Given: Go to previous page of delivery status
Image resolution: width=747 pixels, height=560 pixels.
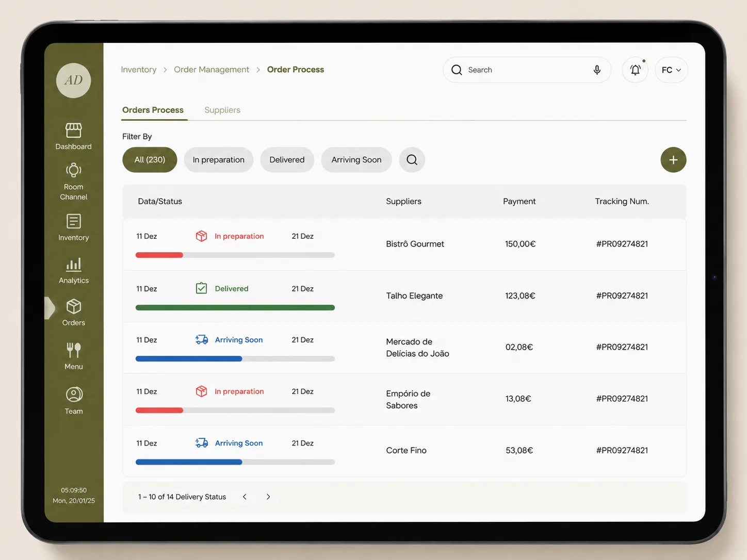Looking at the screenshot, I should [x=245, y=497].
